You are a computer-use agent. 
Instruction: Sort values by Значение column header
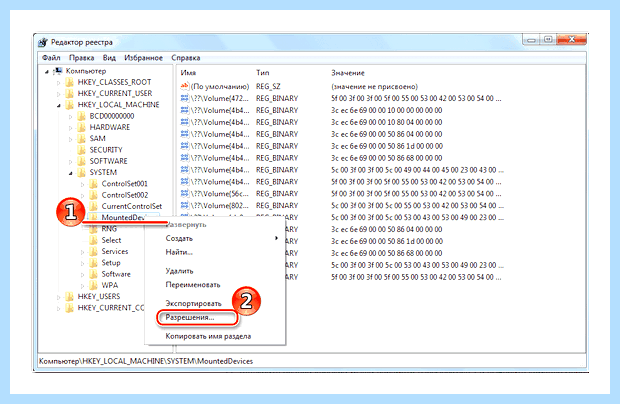click(x=348, y=73)
